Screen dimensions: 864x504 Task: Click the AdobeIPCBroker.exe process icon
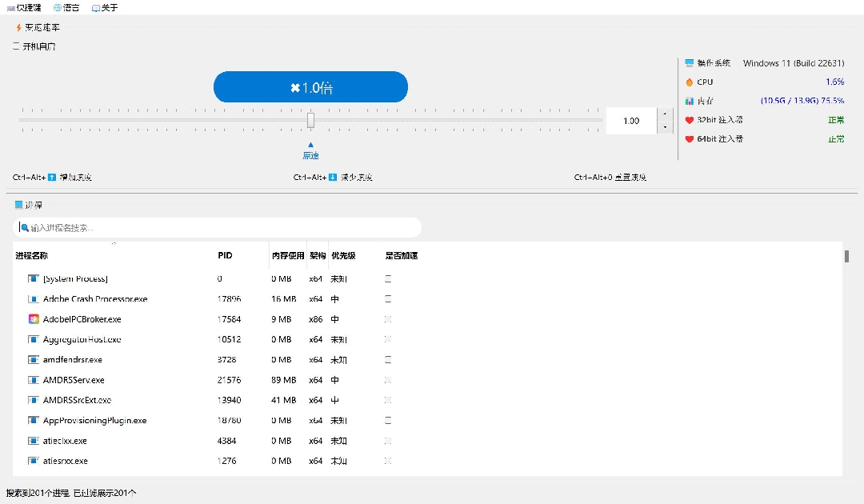(34, 319)
